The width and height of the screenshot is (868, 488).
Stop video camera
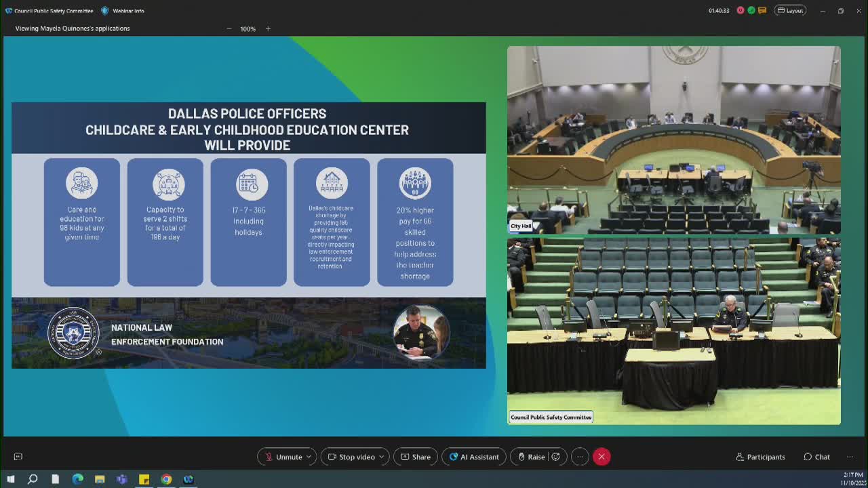(x=351, y=457)
